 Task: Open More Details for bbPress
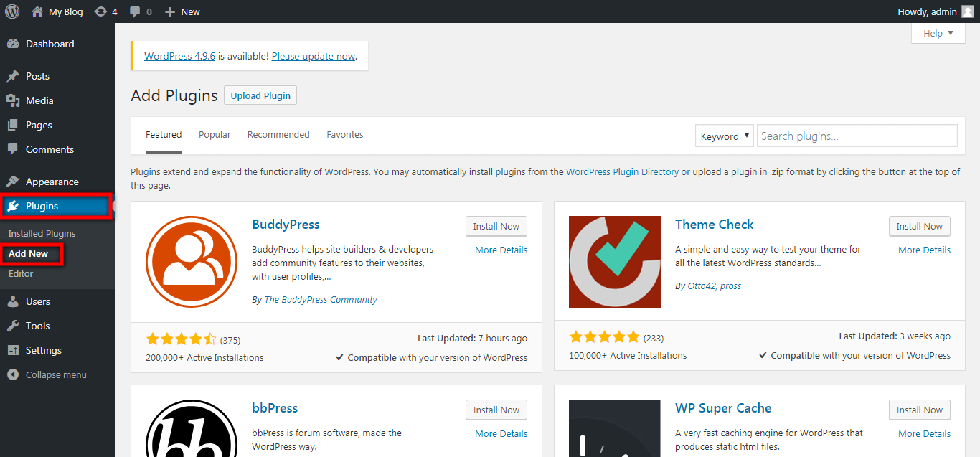tap(501, 433)
